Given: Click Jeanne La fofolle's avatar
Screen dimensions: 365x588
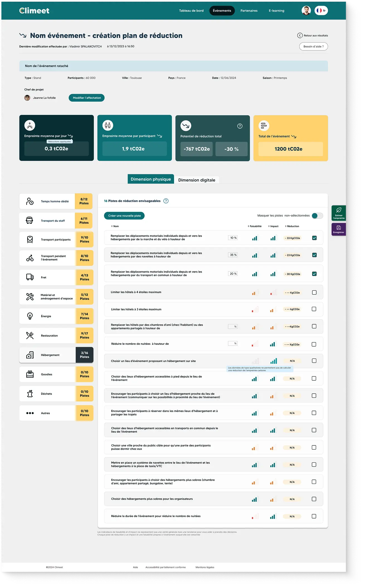Looking at the screenshot, I should pyautogui.click(x=27, y=98).
